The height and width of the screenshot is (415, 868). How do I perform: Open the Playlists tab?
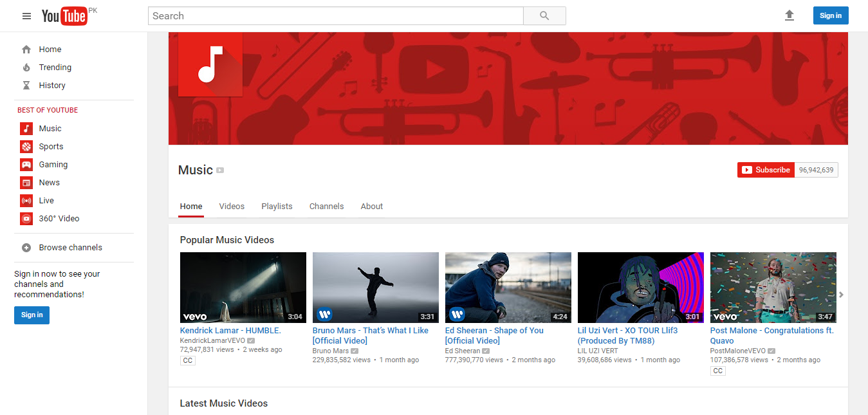pyautogui.click(x=277, y=207)
